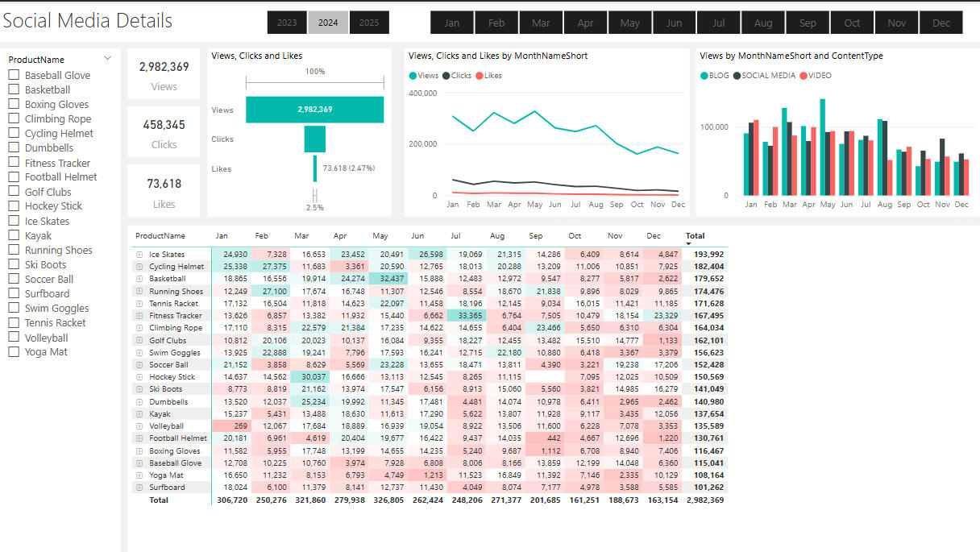Tick the Fitness Tracker filter checkbox
This screenshot has width=980, height=552.
tap(14, 163)
